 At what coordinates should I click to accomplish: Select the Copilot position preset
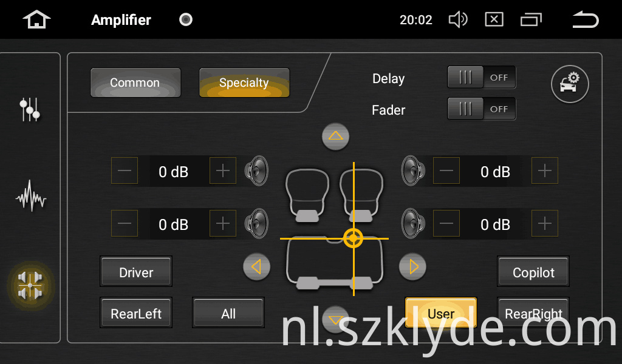coord(533,271)
